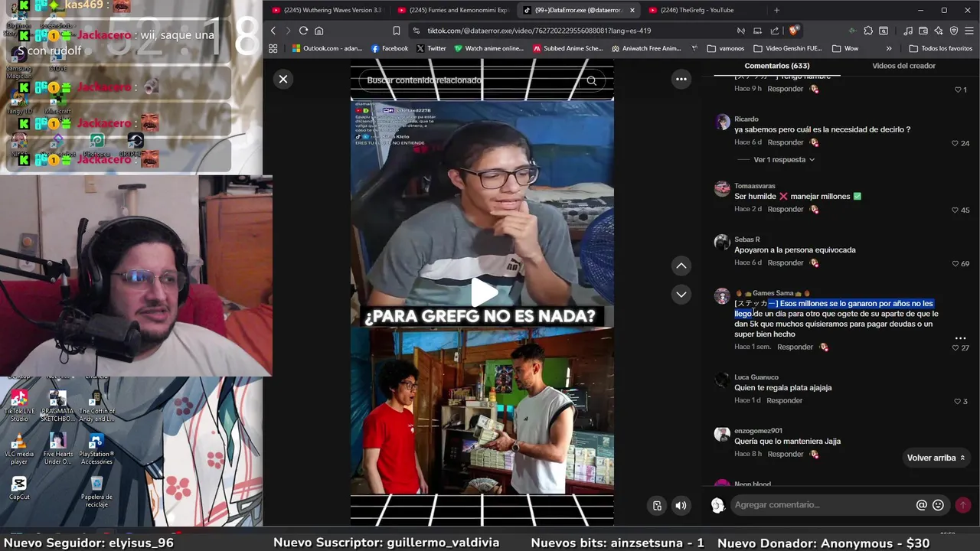Show hidden bookmarks overflow chevron
Viewport: 980px width, 551px height.
pyautogui.click(x=888, y=48)
